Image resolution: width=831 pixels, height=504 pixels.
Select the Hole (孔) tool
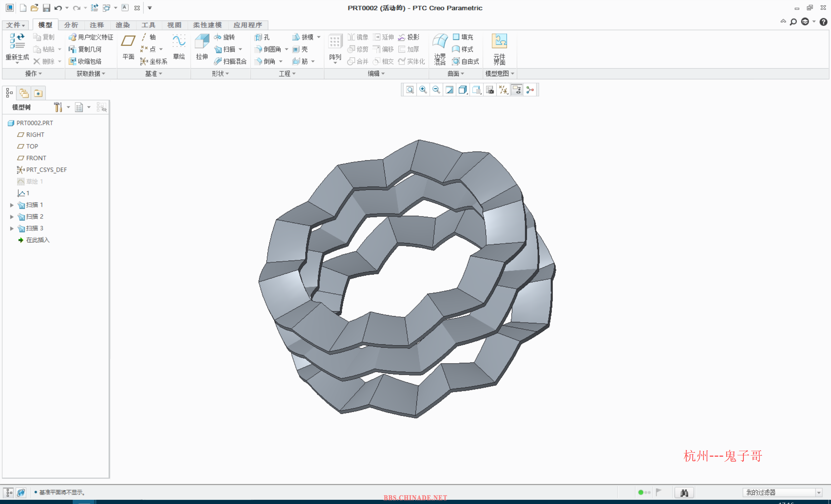pyautogui.click(x=262, y=37)
